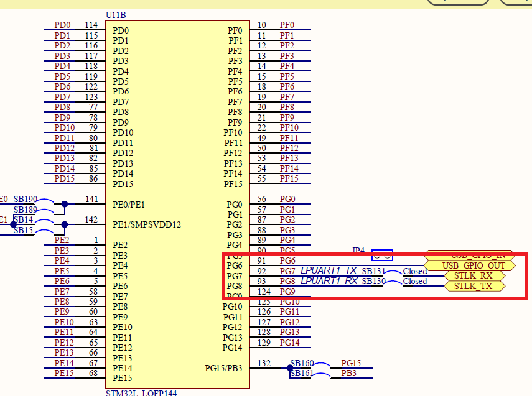Click pin number 142
The image size is (532, 396).
click(x=91, y=219)
